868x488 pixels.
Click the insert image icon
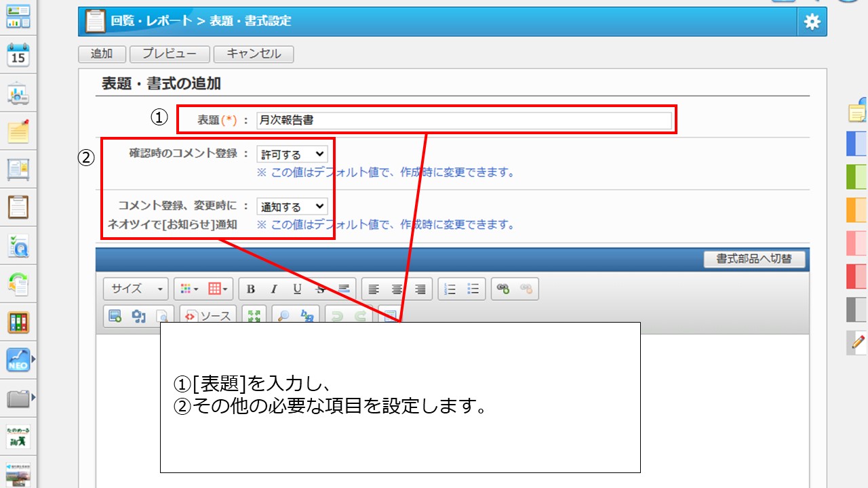click(115, 316)
